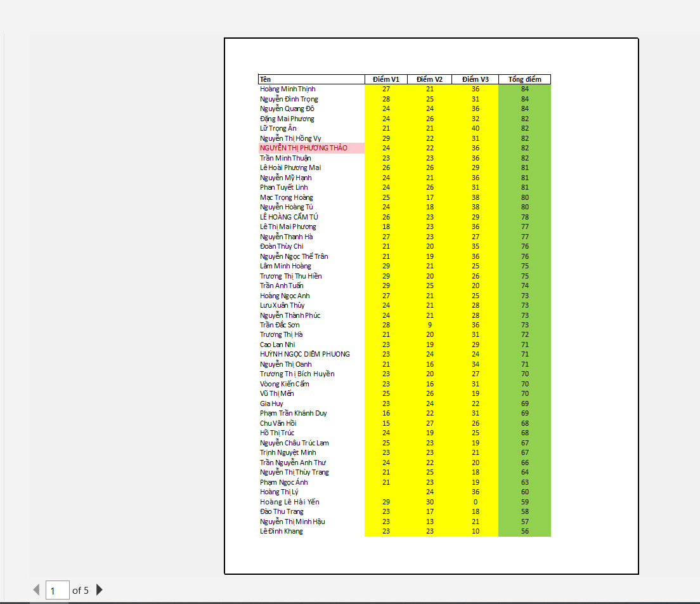
Task: Select the name 'Lâm Minh Hoàng'
Action: click(x=285, y=266)
